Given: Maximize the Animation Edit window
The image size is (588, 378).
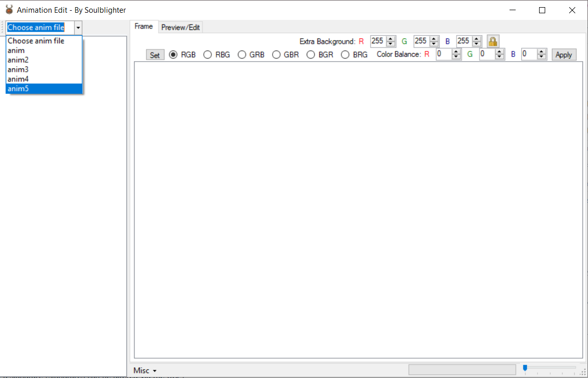Looking at the screenshot, I should (x=542, y=10).
